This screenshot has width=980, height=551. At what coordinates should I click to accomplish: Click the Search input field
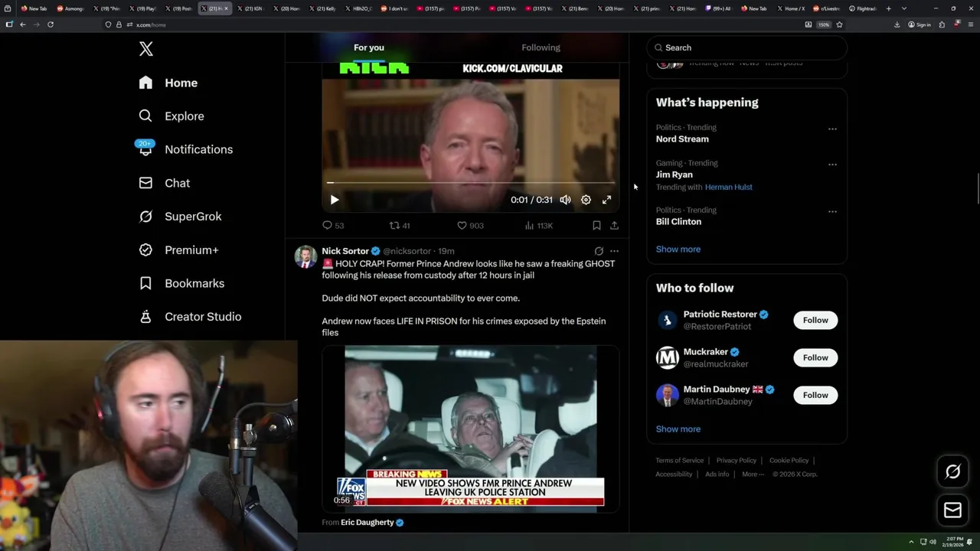pyautogui.click(x=747, y=47)
